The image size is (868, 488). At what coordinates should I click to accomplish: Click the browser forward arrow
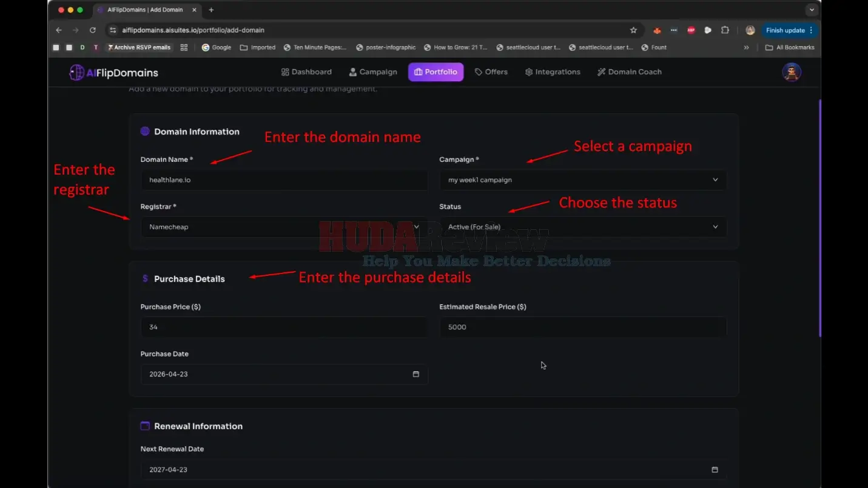(76, 30)
